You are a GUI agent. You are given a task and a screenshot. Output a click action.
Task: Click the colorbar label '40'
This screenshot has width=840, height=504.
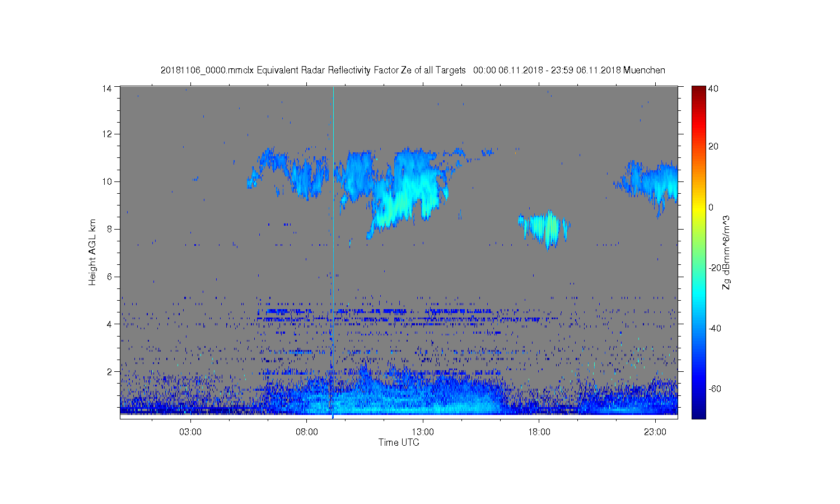(x=713, y=88)
